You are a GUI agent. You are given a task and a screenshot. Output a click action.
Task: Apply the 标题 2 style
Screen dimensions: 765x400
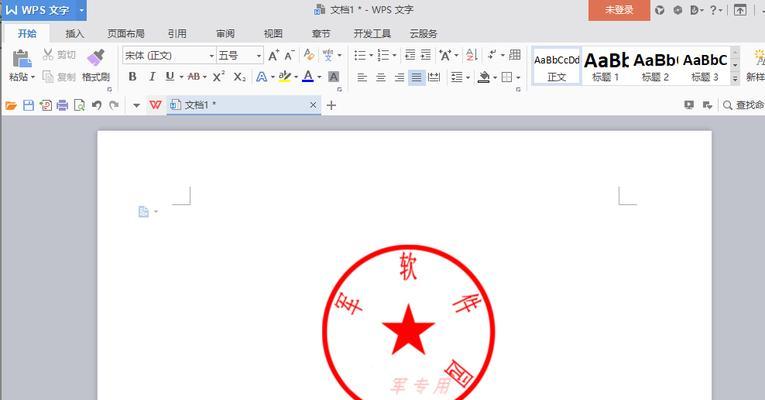pyautogui.click(x=655, y=66)
